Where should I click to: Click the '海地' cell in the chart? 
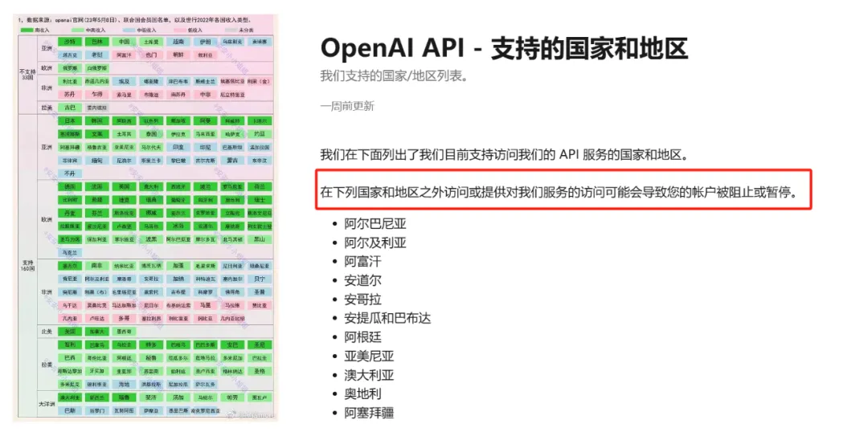pos(124,384)
